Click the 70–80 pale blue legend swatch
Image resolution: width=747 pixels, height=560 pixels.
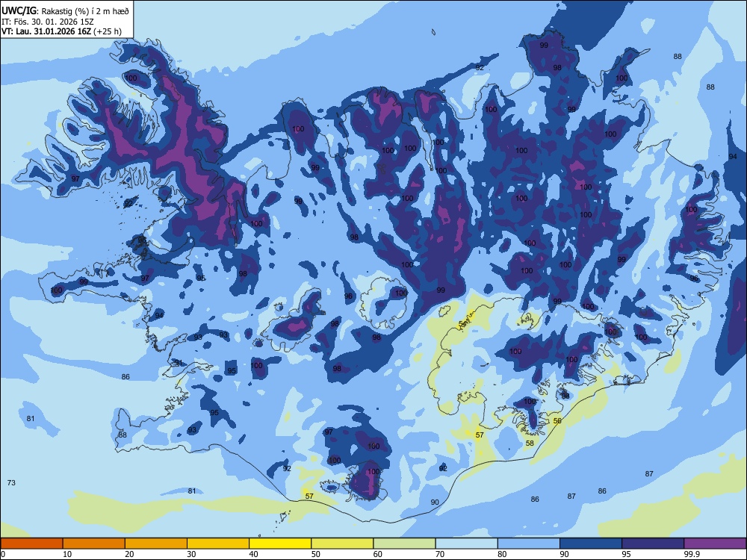click(467, 544)
